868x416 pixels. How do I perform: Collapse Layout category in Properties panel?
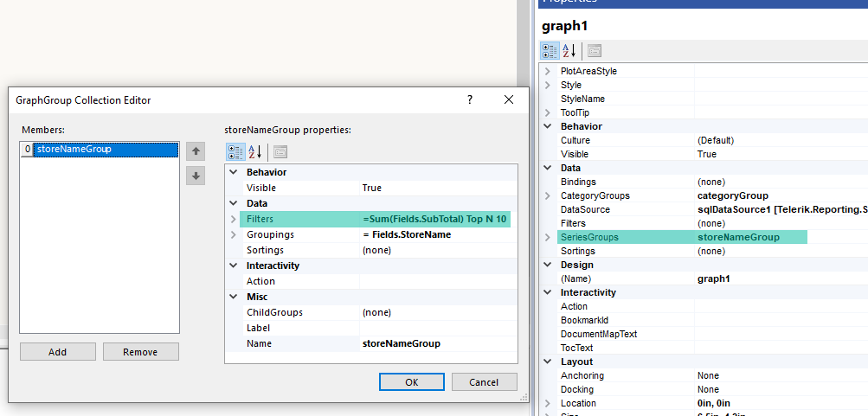[x=548, y=362]
